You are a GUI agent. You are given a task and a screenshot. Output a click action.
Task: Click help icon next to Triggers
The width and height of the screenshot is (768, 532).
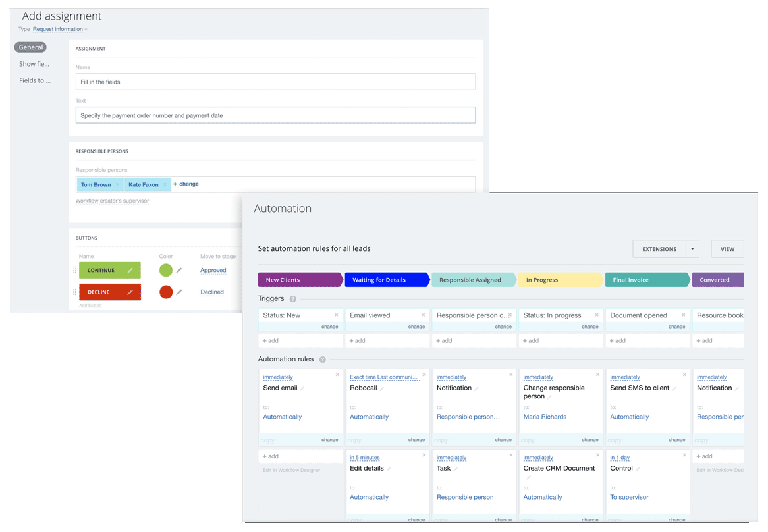click(x=293, y=299)
